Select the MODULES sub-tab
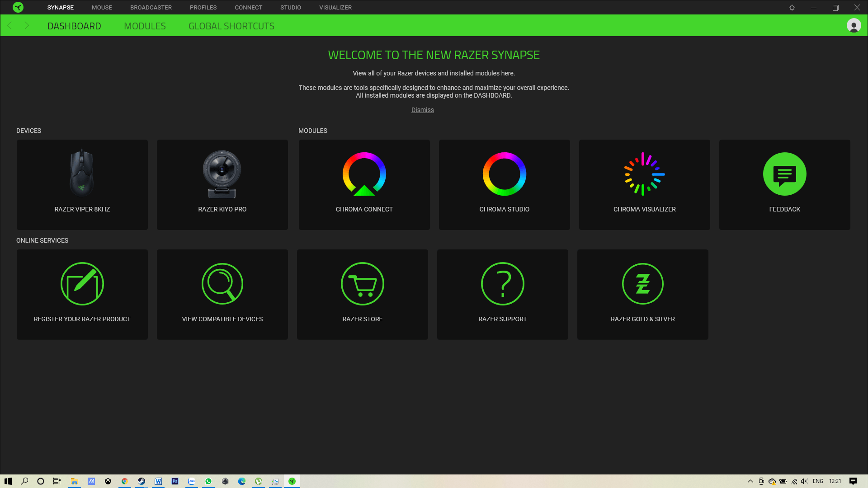The height and width of the screenshot is (488, 868). coord(145,26)
